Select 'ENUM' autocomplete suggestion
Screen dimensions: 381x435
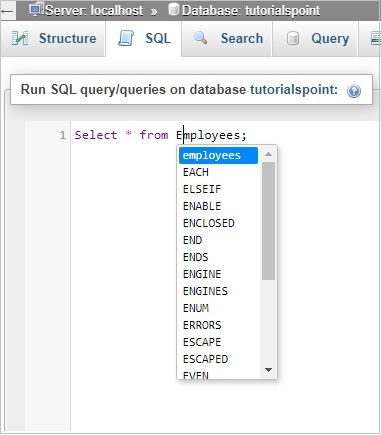click(x=218, y=308)
